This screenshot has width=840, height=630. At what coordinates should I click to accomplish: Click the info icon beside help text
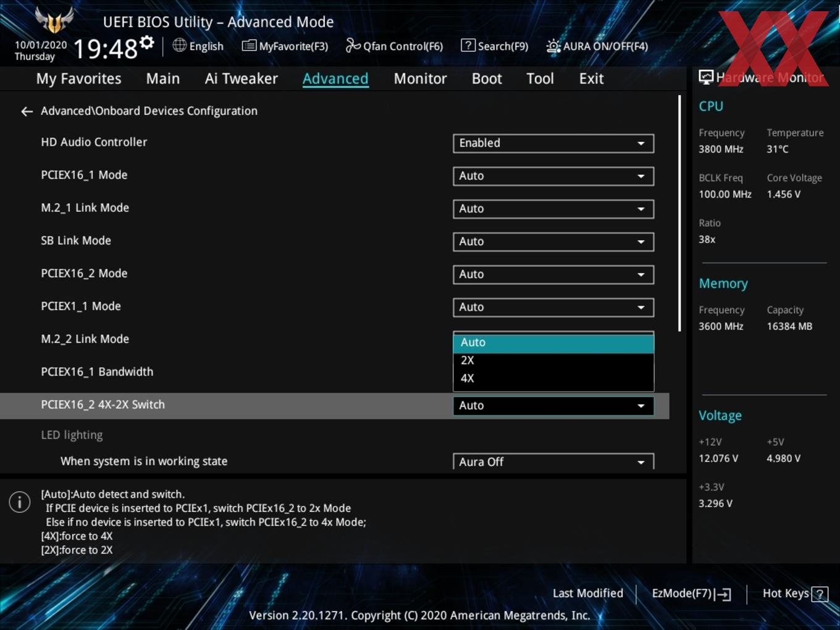20,502
